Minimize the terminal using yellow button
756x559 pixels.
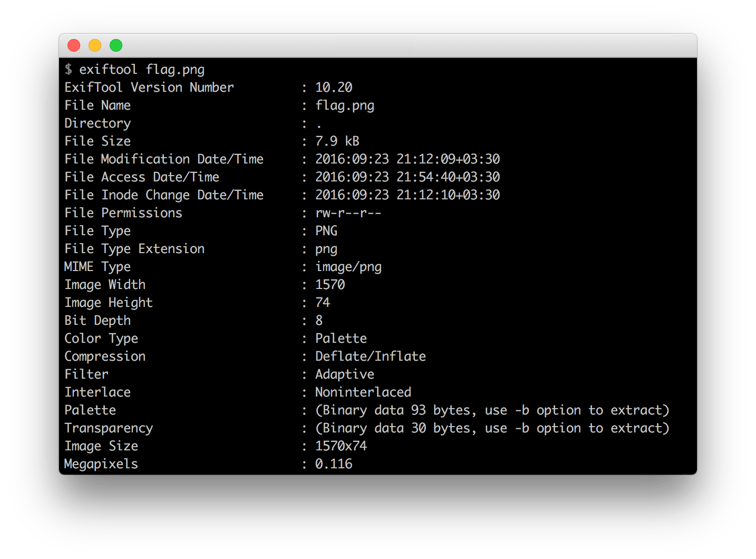click(95, 46)
